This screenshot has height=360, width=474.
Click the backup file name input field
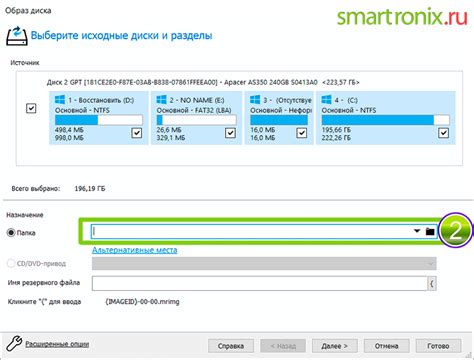260,284
